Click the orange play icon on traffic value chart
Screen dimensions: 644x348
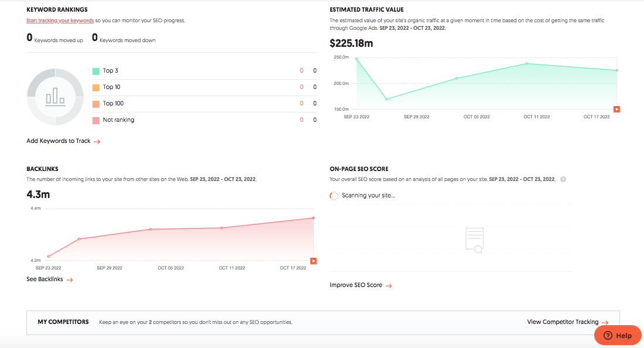pos(616,109)
